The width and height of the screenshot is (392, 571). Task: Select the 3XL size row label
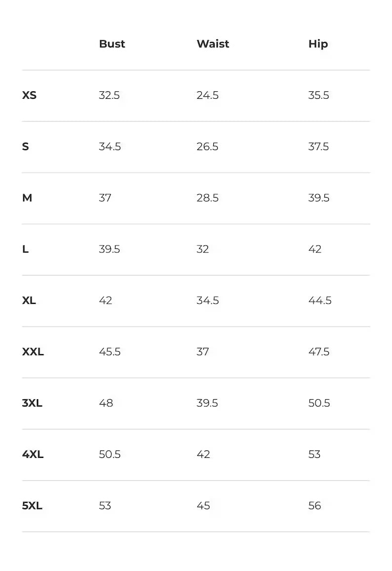click(x=32, y=404)
